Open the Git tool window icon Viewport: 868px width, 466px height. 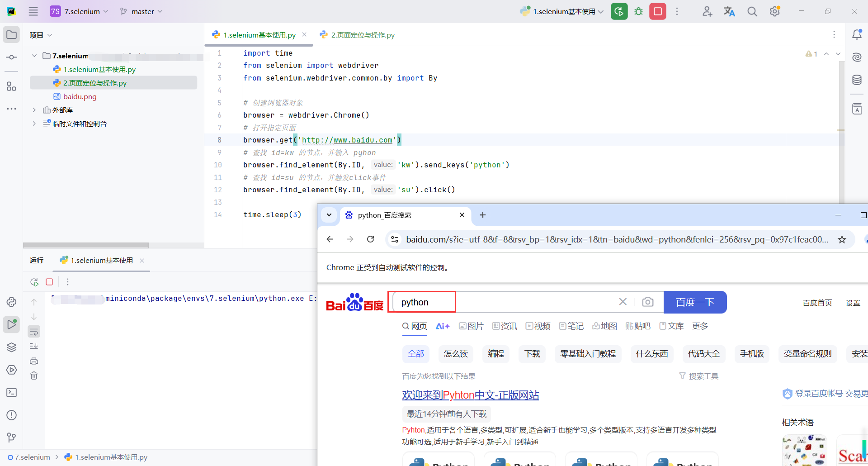point(11,437)
